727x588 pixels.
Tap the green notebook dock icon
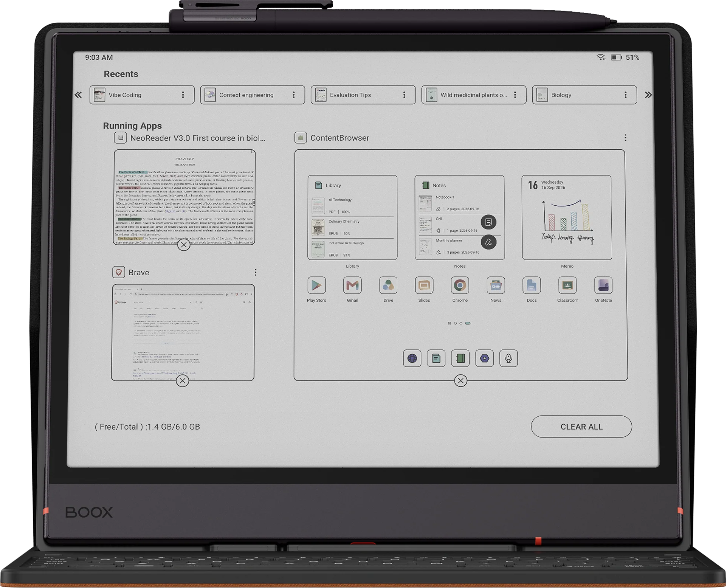coord(460,358)
